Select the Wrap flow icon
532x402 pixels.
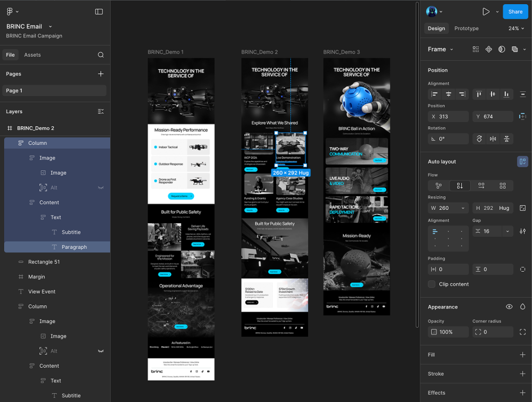[502, 185]
